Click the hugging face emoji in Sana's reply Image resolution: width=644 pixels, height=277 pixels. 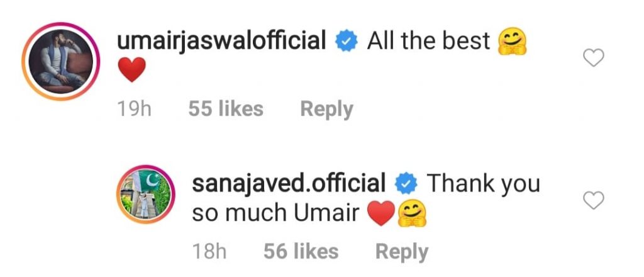[x=412, y=213]
